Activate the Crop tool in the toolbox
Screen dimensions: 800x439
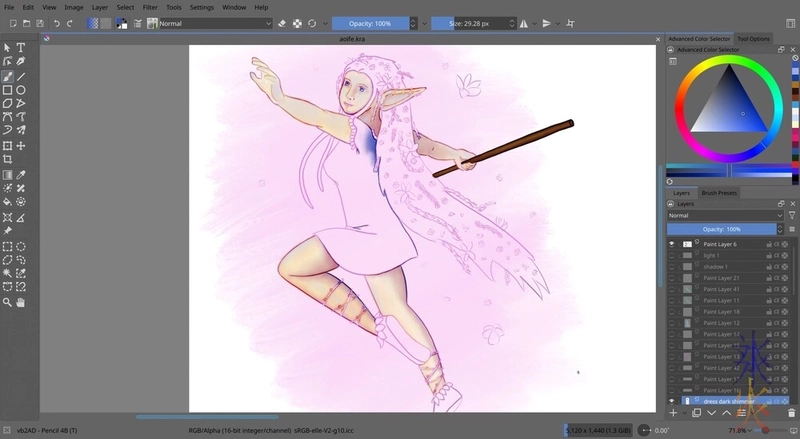pyautogui.click(x=8, y=159)
